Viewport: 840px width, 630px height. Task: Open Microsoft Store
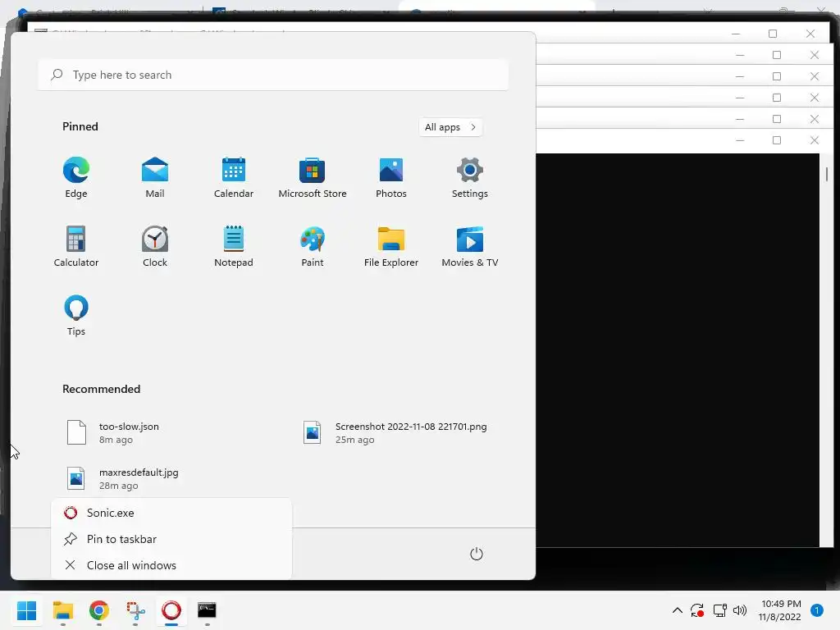(x=313, y=178)
